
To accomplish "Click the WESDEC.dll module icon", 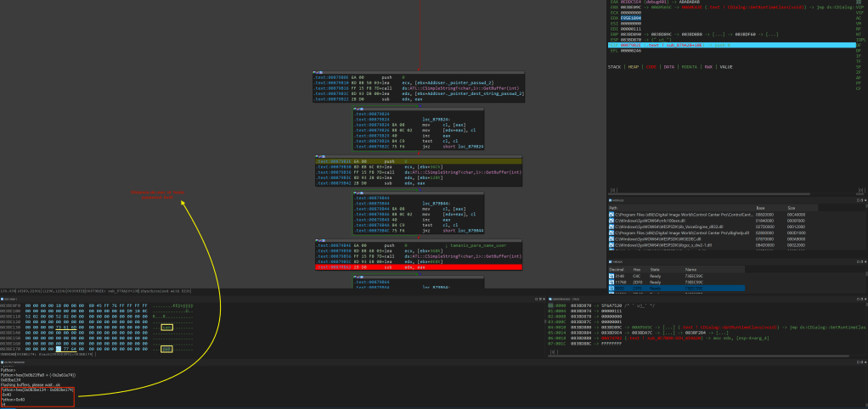I will point(612,240).
